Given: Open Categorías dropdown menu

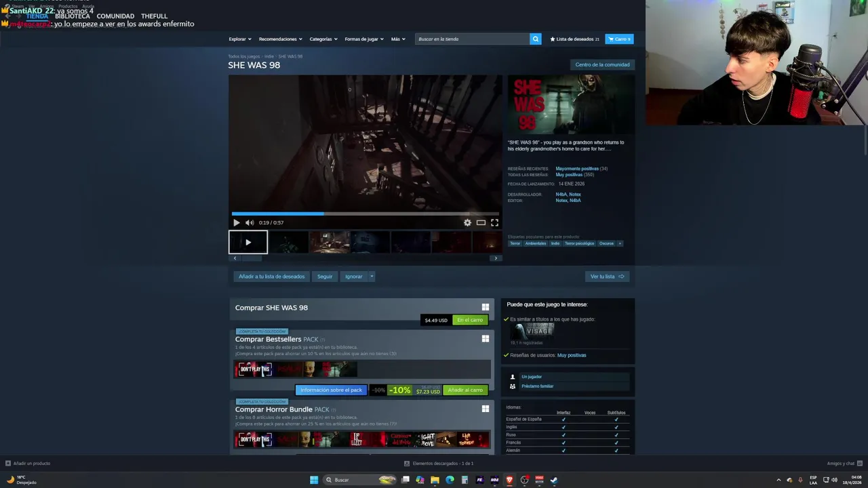Looking at the screenshot, I should click(323, 39).
